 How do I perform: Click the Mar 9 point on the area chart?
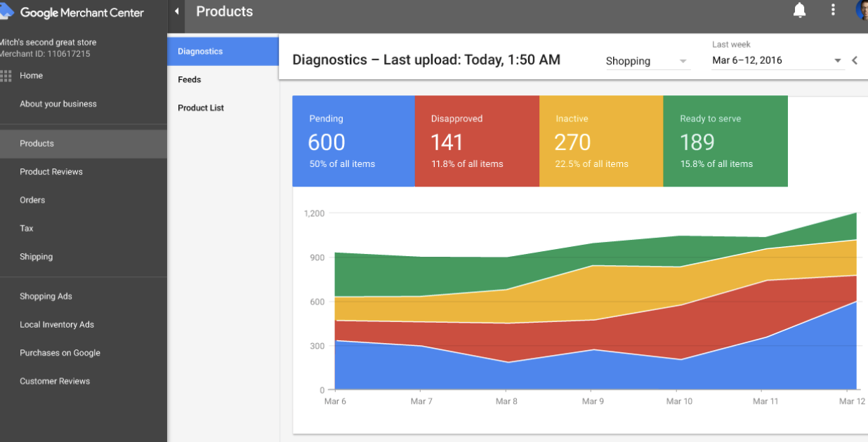(x=593, y=316)
